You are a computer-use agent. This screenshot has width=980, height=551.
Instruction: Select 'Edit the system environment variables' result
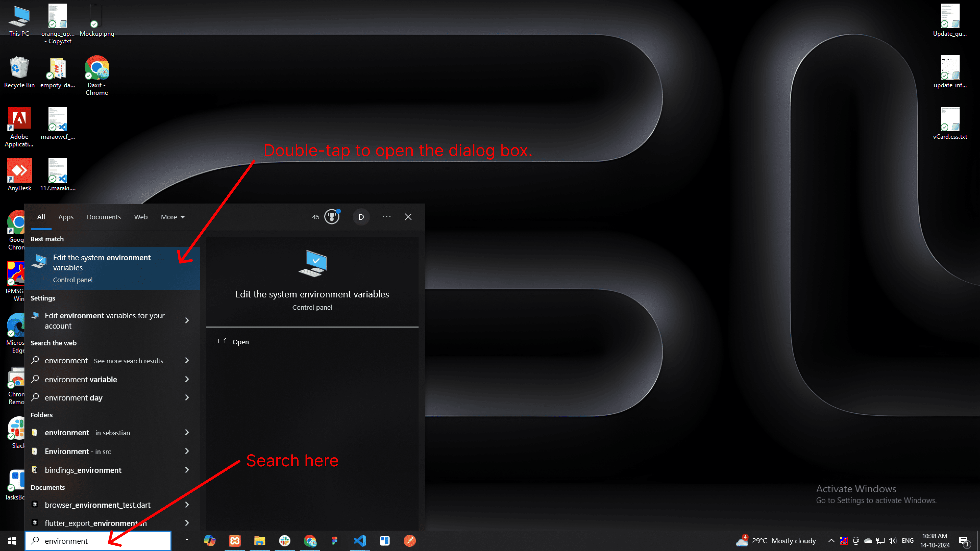pyautogui.click(x=112, y=268)
